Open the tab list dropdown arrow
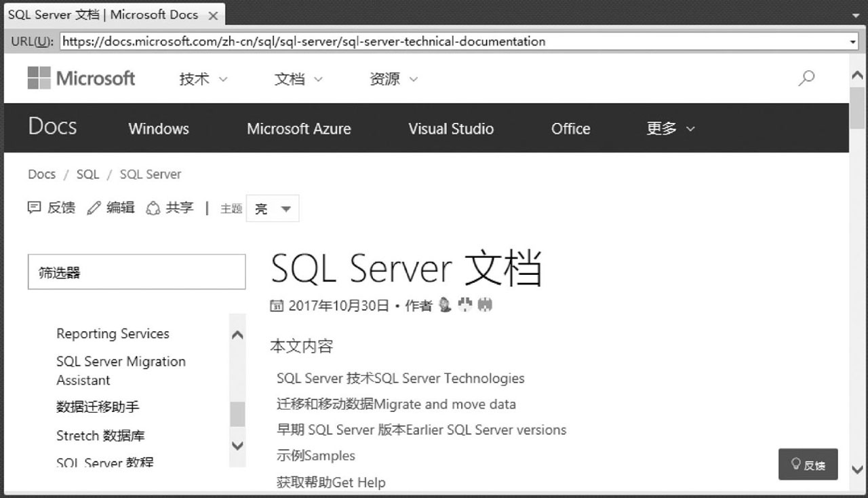The width and height of the screenshot is (868, 498). click(854, 15)
